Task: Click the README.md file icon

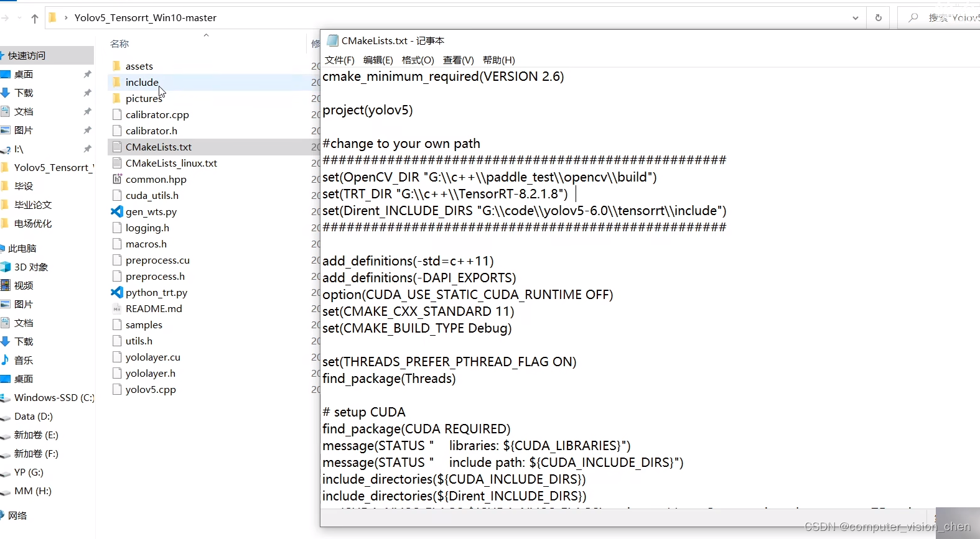Action: pyautogui.click(x=117, y=308)
